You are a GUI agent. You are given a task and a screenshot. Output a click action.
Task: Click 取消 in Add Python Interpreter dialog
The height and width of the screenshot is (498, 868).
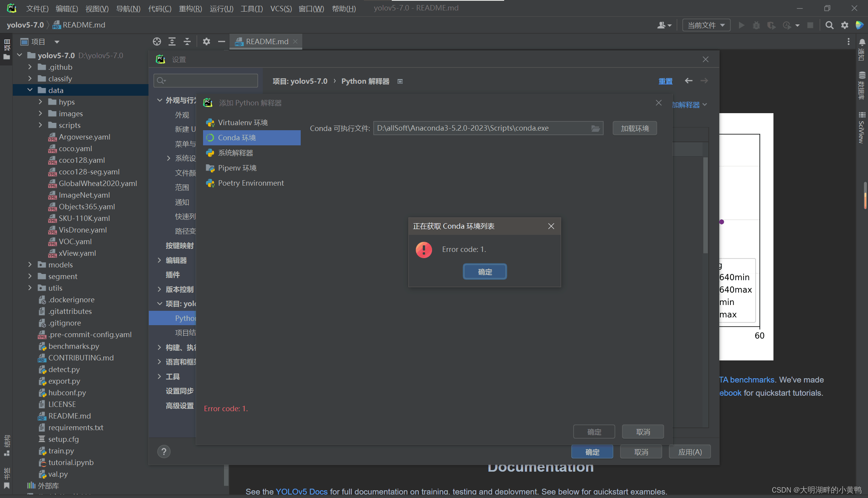pyautogui.click(x=643, y=432)
